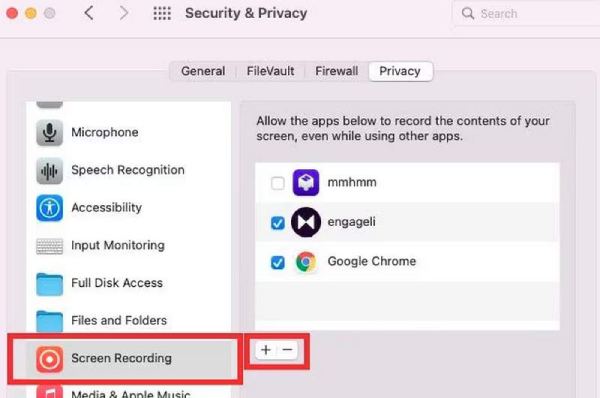600x398 pixels.
Task: Open Full Disk Access folder item
Action: (128, 283)
